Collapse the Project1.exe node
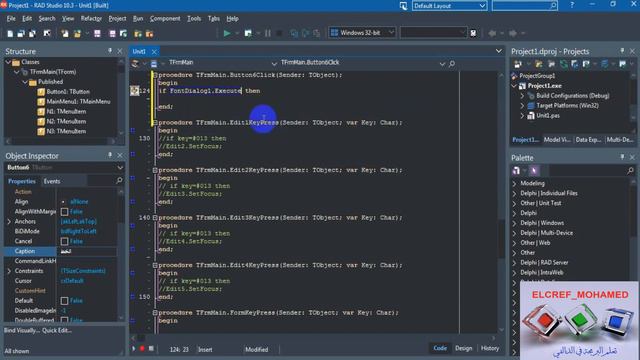This screenshot has width=640, height=360. (514, 86)
